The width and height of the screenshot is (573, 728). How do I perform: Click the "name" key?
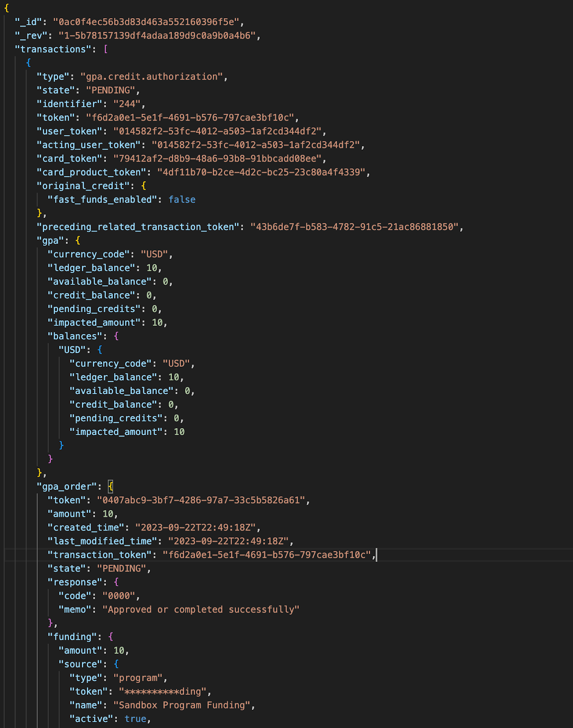point(85,705)
